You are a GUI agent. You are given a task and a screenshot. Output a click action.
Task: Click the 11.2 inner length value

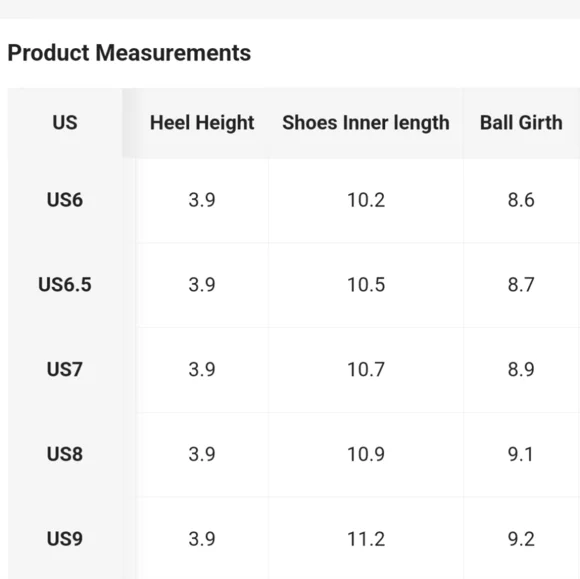pos(366,539)
